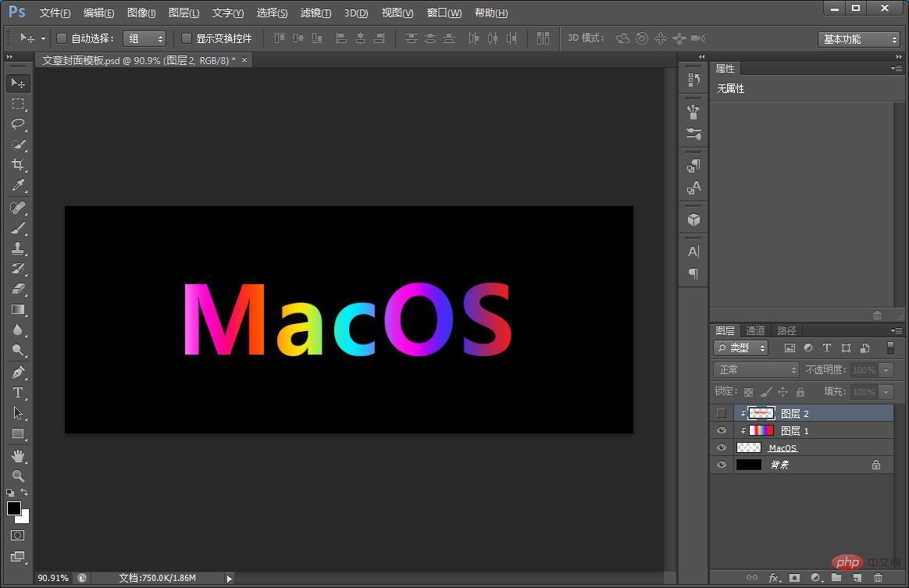Add layer style fx button

(774, 578)
